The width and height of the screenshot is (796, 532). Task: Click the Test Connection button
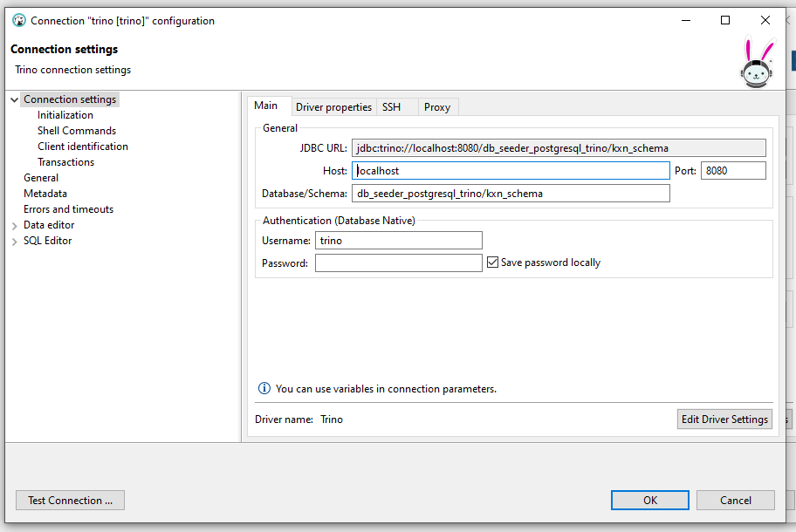click(x=70, y=500)
